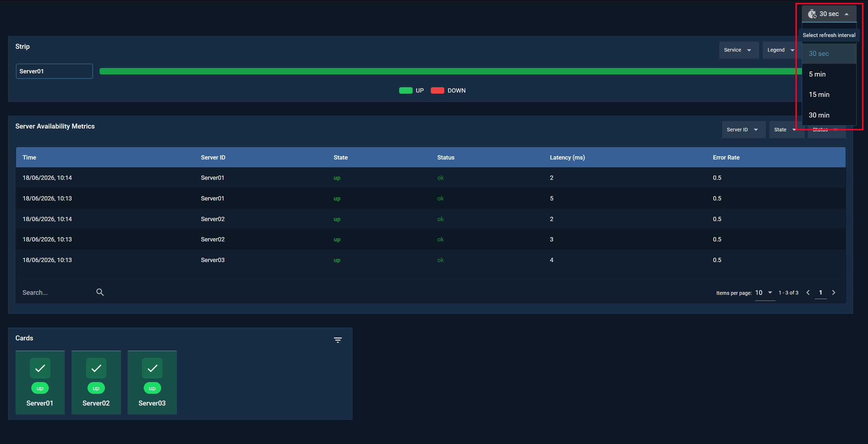Image resolution: width=868 pixels, height=444 pixels.
Task: Click the up badge on Server01 card
Action: click(x=40, y=388)
